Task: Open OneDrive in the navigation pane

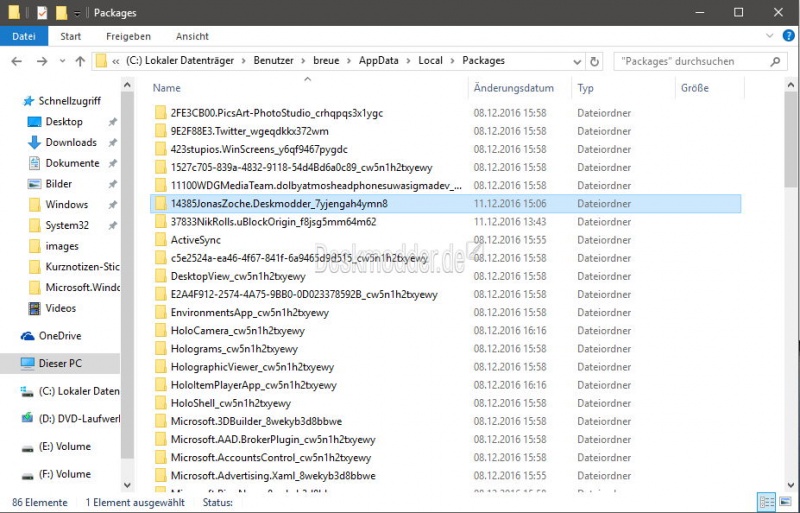Action: coord(62,336)
